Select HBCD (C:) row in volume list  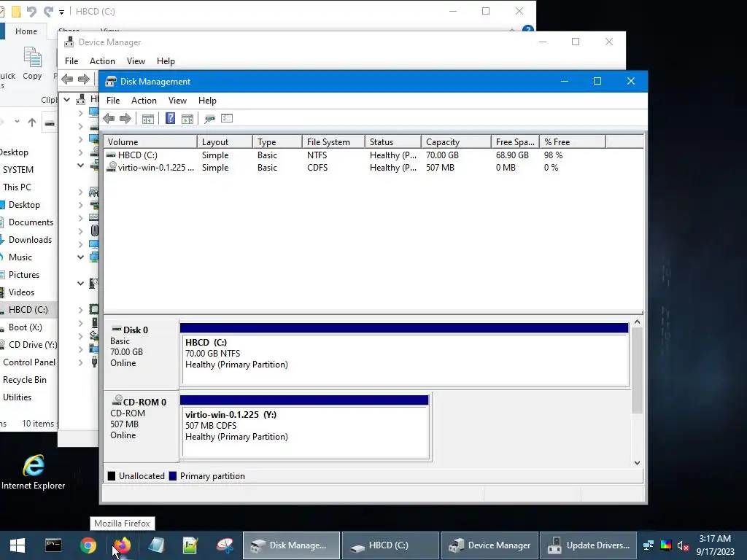pyautogui.click(x=373, y=155)
